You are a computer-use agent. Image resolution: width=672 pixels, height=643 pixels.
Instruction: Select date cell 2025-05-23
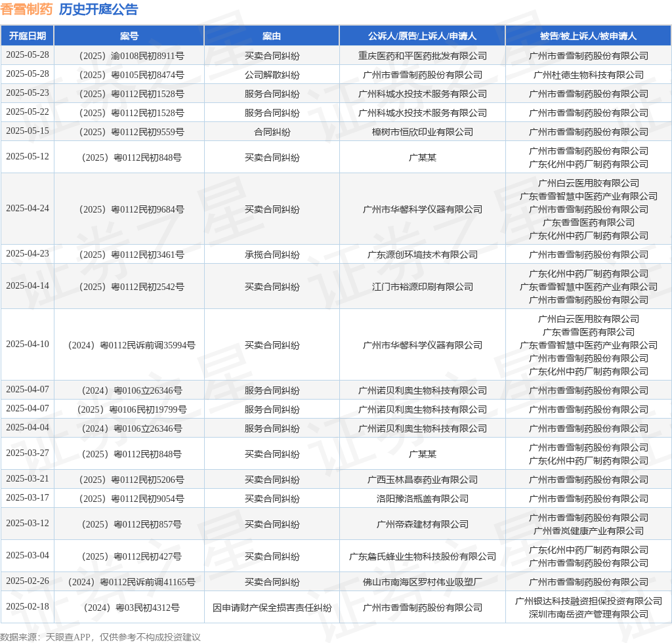tap(28, 93)
